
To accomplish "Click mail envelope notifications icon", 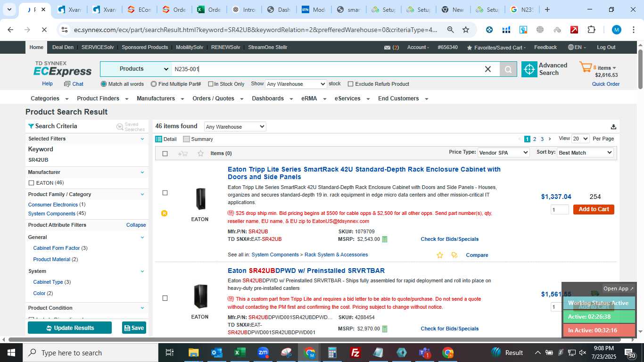I will pyautogui.click(x=387, y=48).
